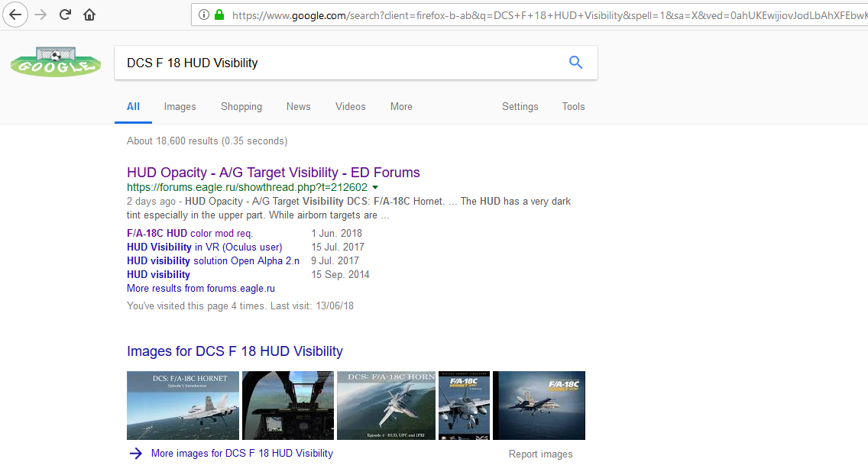Open HUD Visibility in VR (Oculus user) link

[204, 247]
